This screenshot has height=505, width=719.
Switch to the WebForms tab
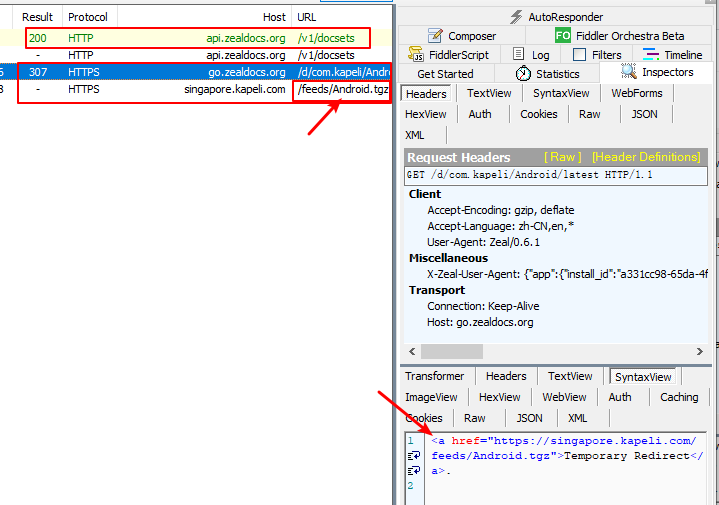[x=636, y=93]
